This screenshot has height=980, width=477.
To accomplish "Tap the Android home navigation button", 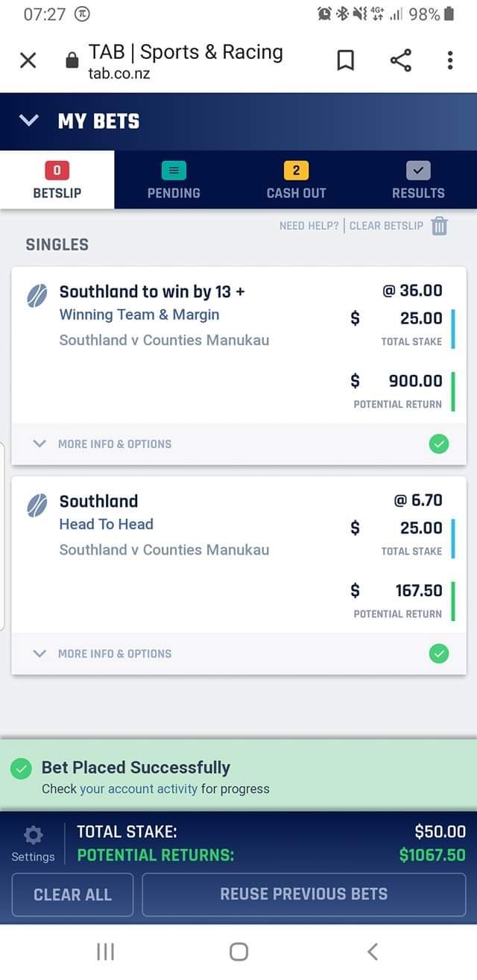I will pos(238,951).
